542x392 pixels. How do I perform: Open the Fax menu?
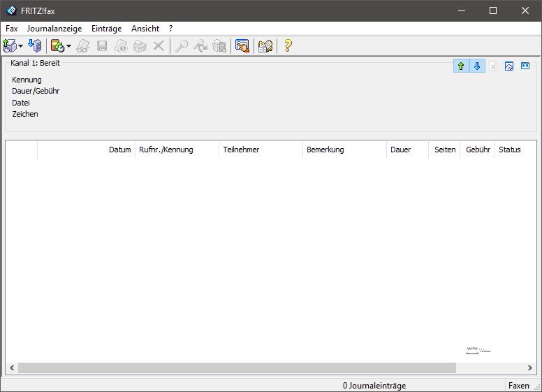pyautogui.click(x=12, y=29)
